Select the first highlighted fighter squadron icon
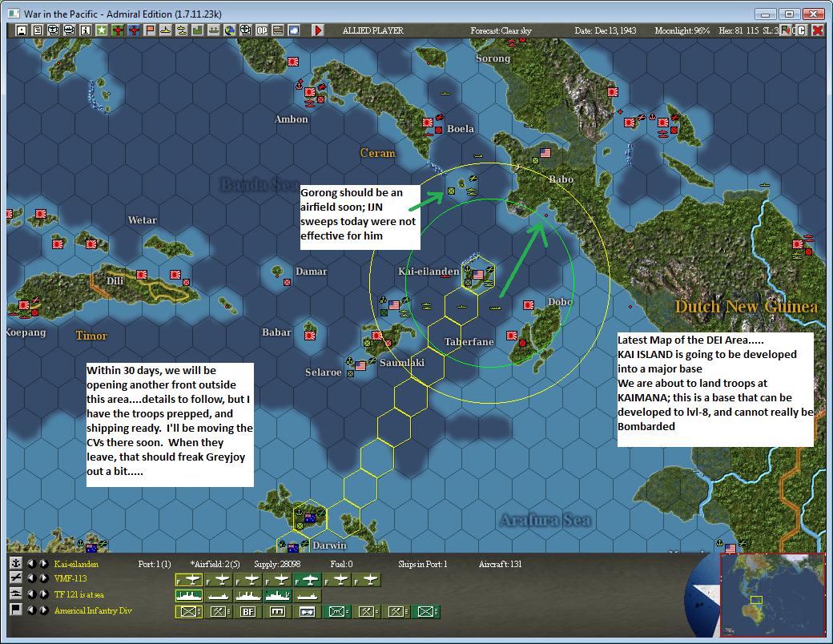 click(188, 580)
